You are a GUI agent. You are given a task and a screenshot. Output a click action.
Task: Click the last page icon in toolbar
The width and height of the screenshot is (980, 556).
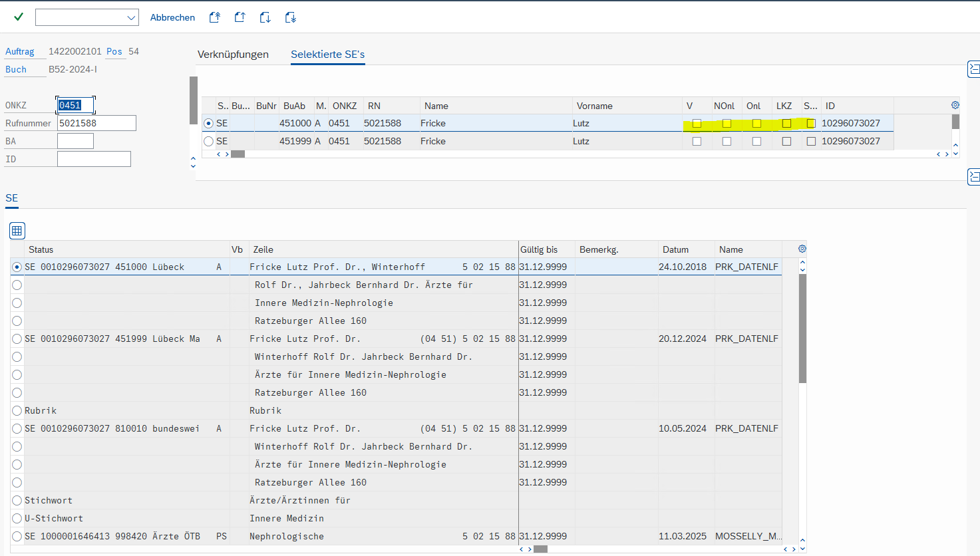[291, 17]
